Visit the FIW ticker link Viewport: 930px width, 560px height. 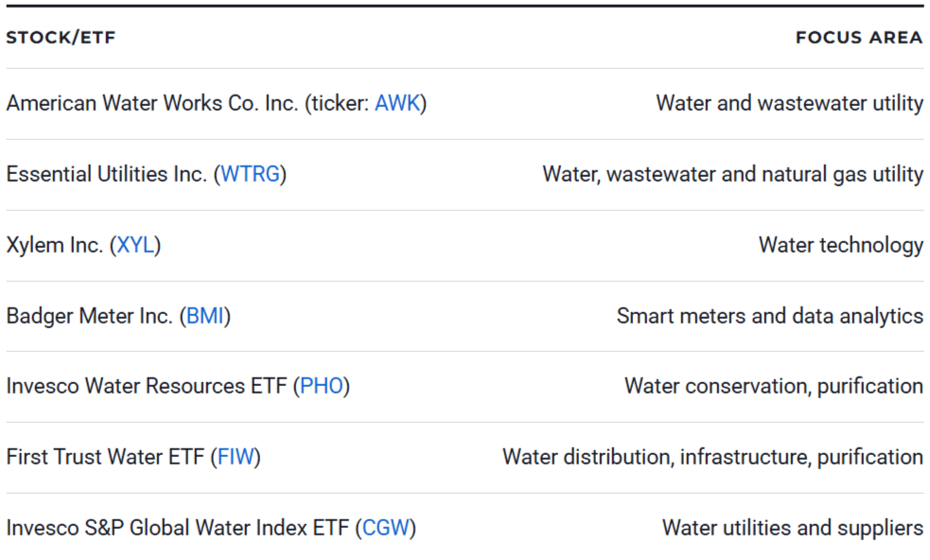[236, 457]
